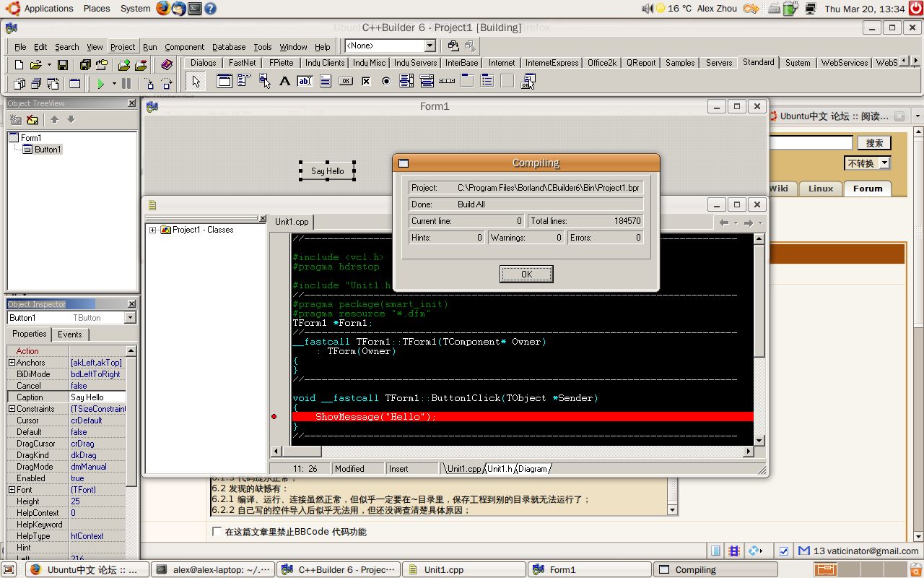Click the New Form toolbar icon

click(x=75, y=84)
